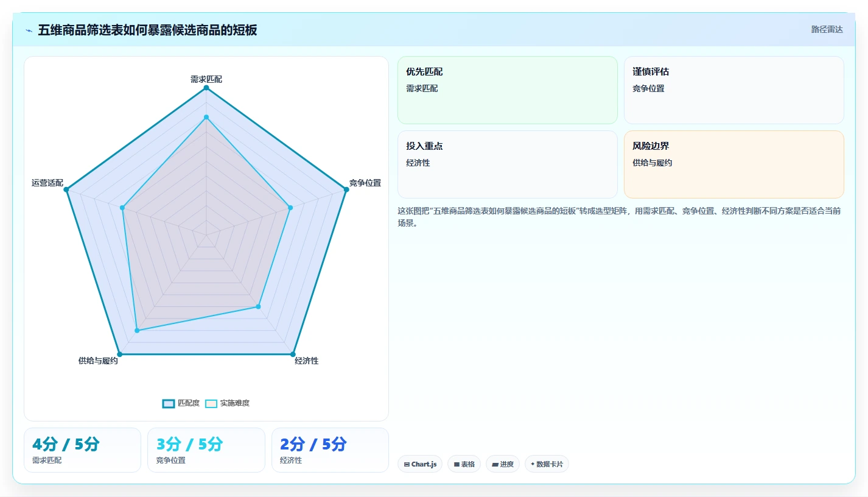Click outer 匹配度 point on 运营适配 axis
Screen dimensions: 868x497
[x=66, y=189]
